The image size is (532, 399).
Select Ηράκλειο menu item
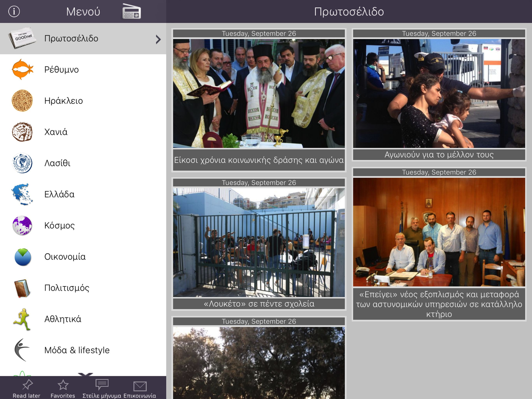point(83,101)
